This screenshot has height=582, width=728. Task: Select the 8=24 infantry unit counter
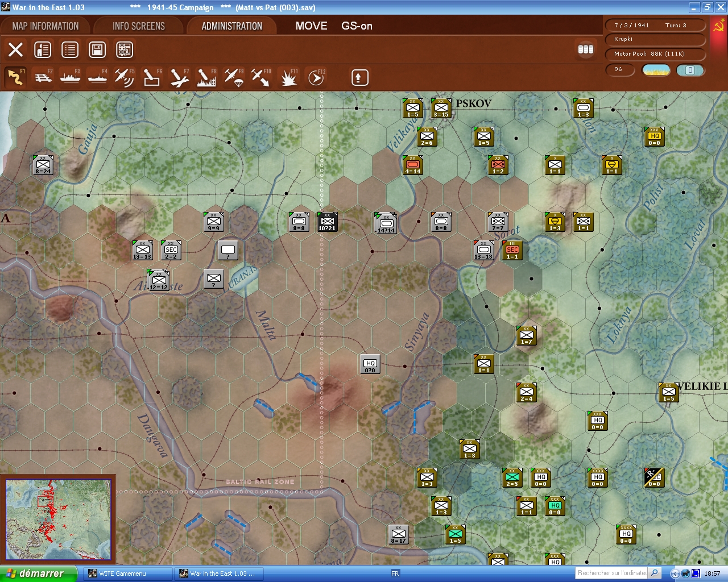43,165
